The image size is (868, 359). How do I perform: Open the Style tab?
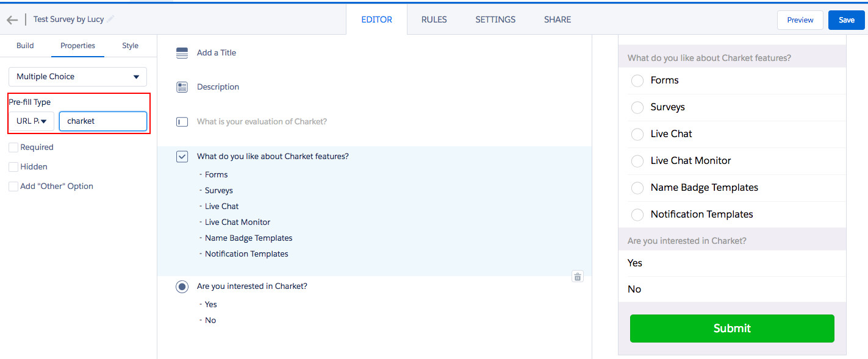(130, 46)
